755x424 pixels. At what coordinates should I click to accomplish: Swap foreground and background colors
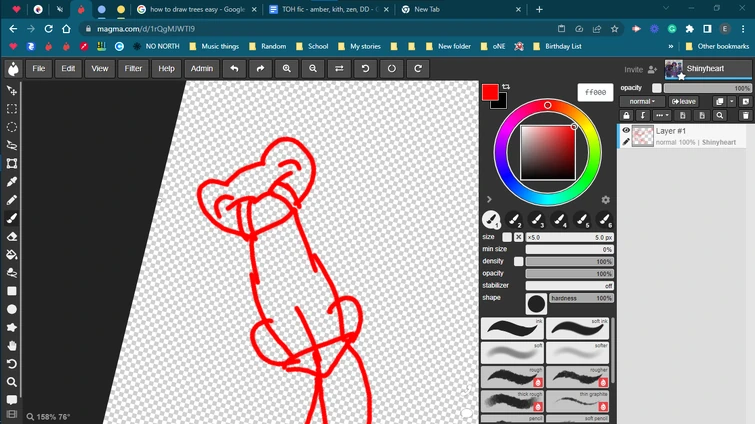click(x=506, y=87)
